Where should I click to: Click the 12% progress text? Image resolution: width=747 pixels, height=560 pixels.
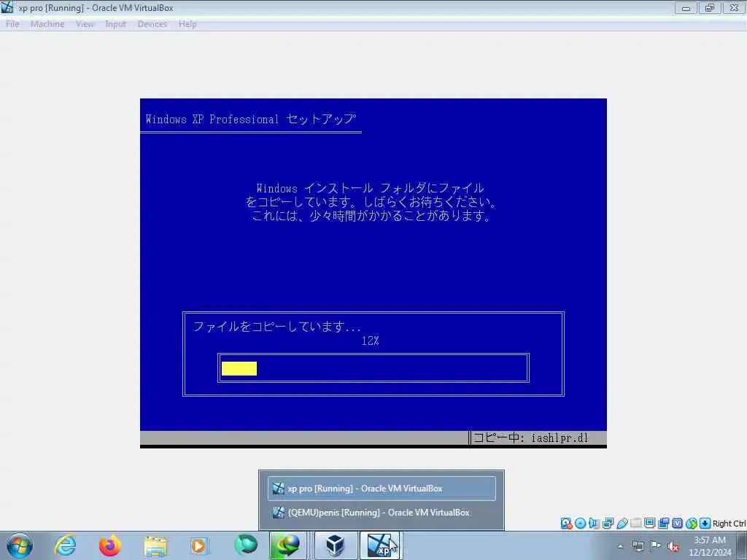tap(370, 341)
